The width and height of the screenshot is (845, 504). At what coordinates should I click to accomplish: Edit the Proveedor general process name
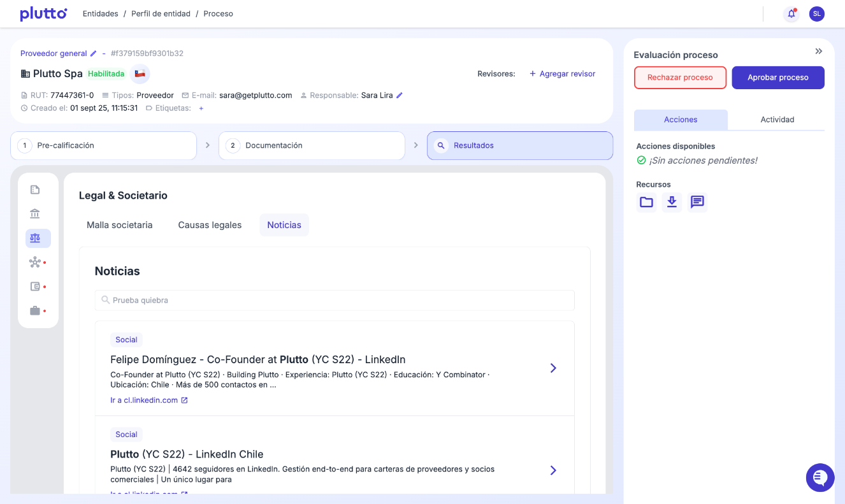(x=94, y=54)
